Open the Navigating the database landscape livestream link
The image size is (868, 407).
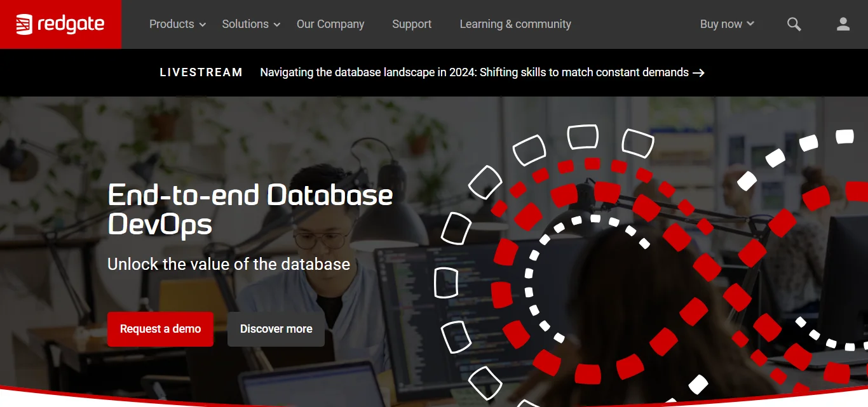482,72
